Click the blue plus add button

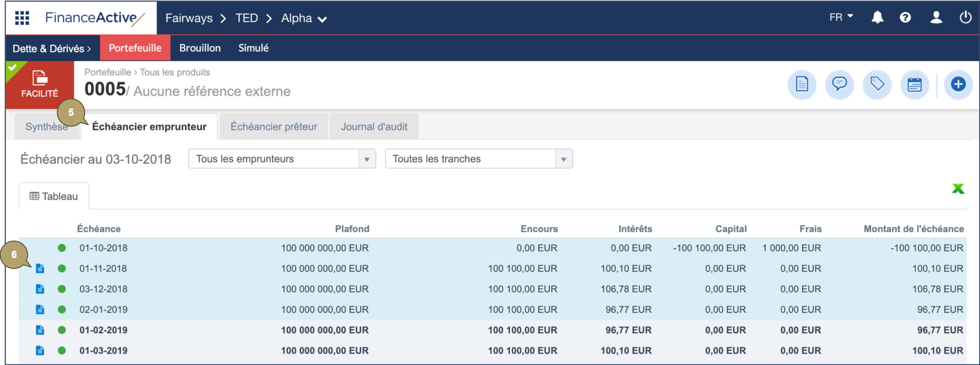[958, 84]
